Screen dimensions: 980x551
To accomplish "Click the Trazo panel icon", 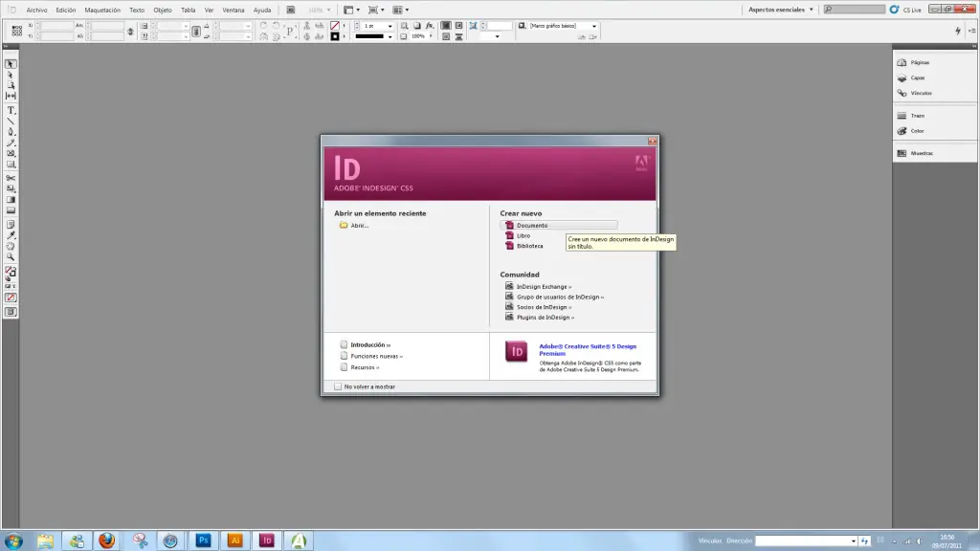I will (x=902, y=116).
